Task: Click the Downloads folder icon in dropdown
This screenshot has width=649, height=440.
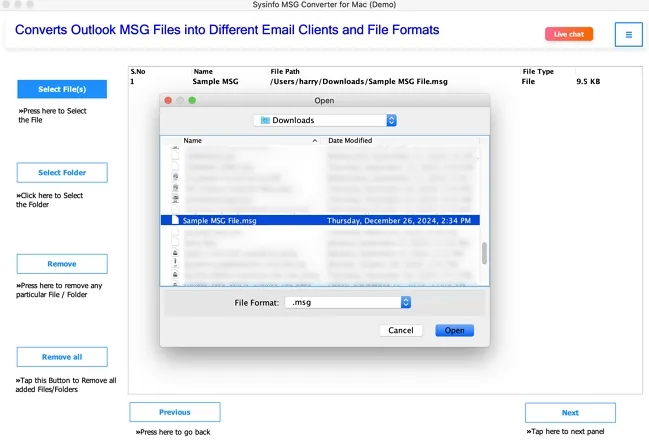Action: (x=265, y=120)
